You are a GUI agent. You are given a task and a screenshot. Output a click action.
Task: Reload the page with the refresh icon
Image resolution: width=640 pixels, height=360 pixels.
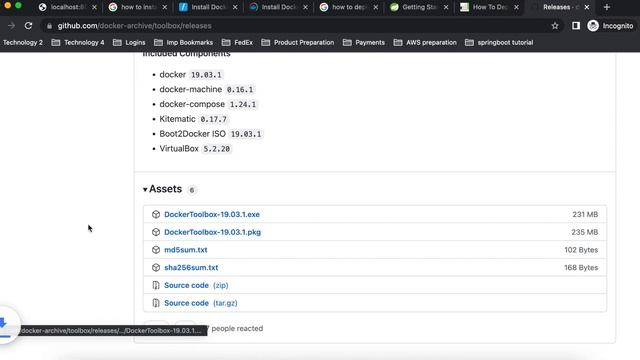[x=28, y=26]
